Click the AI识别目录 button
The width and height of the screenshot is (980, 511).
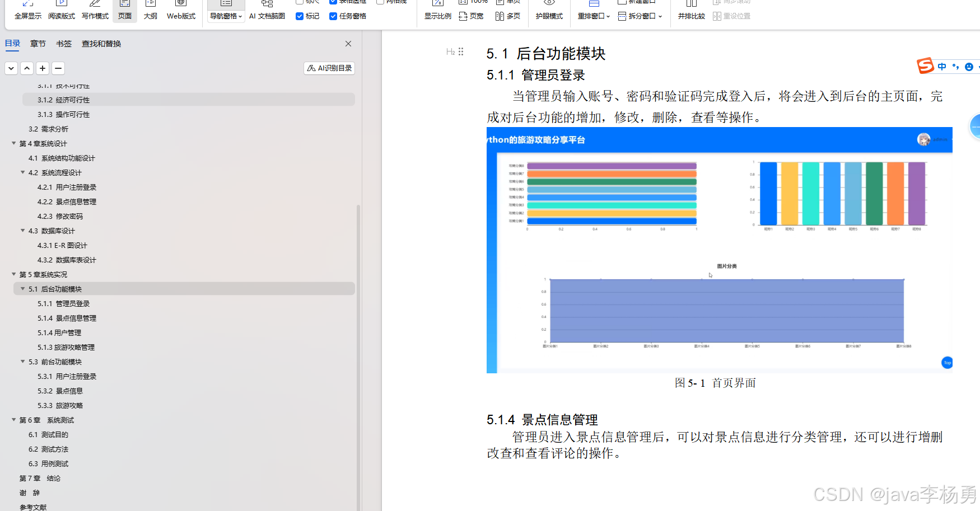pos(329,68)
